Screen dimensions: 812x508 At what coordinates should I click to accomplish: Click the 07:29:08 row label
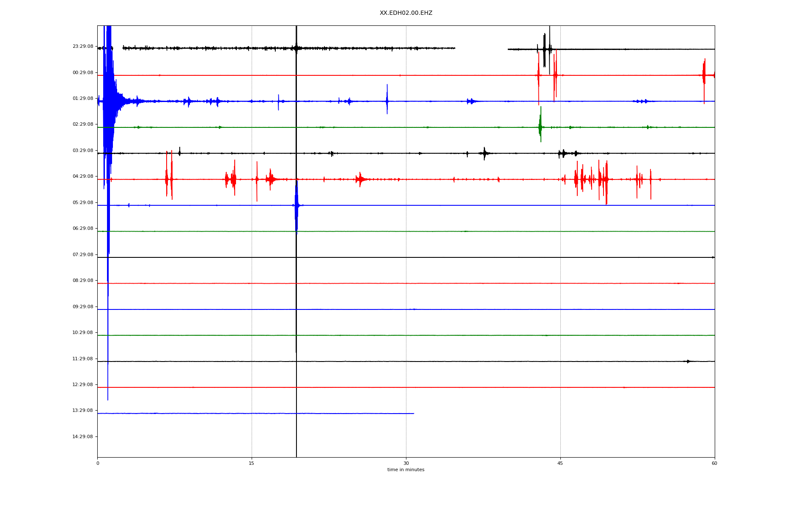82,255
